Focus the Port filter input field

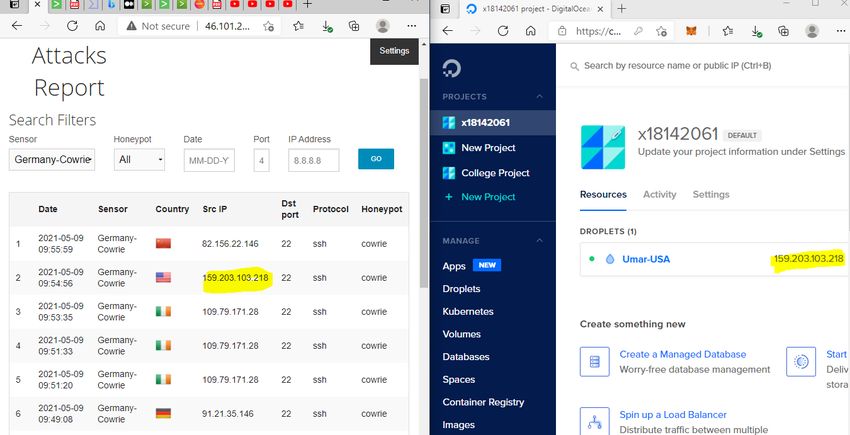tap(261, 161)
